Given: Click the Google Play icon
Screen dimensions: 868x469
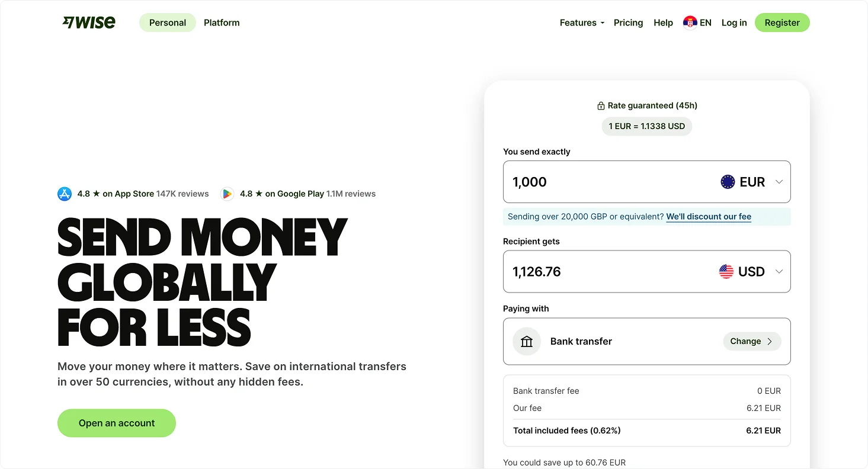Looking at the screenshot, I should pos(227,194).
